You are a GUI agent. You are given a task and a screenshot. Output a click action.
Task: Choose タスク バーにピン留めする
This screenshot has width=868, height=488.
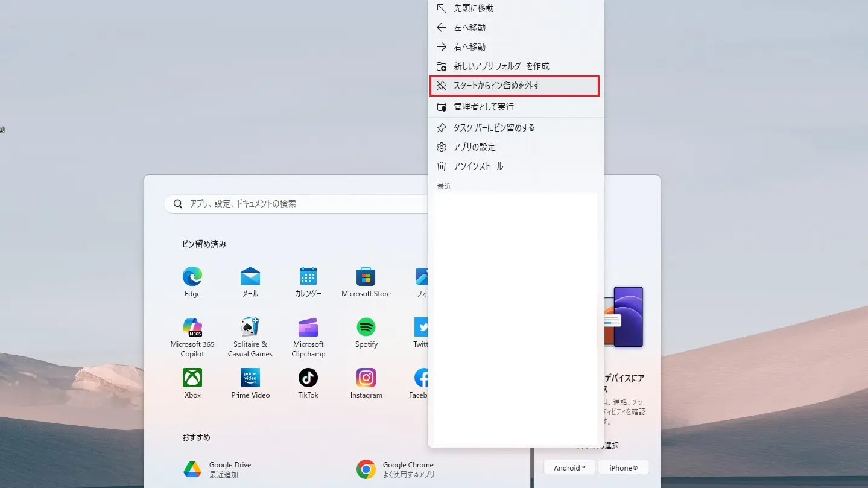click(516, 128)
